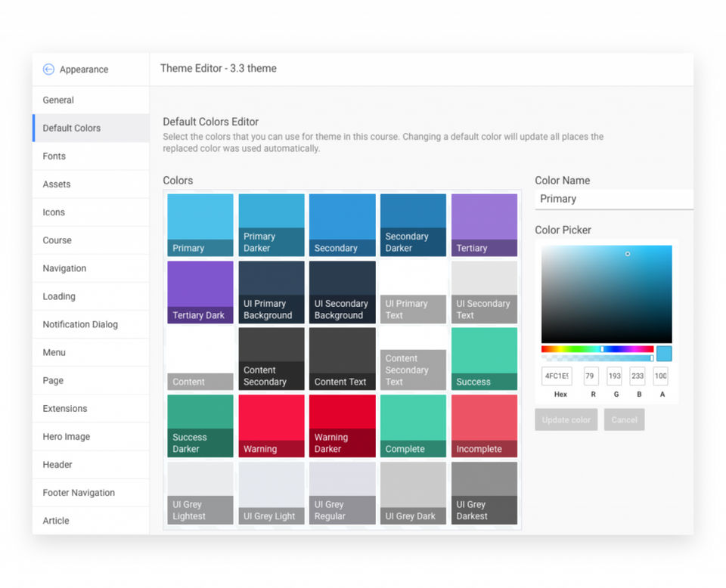This screenshot has width=726, height=588.
Task: Select UI Grey Darkest swatch
Action: coord(484,494)
